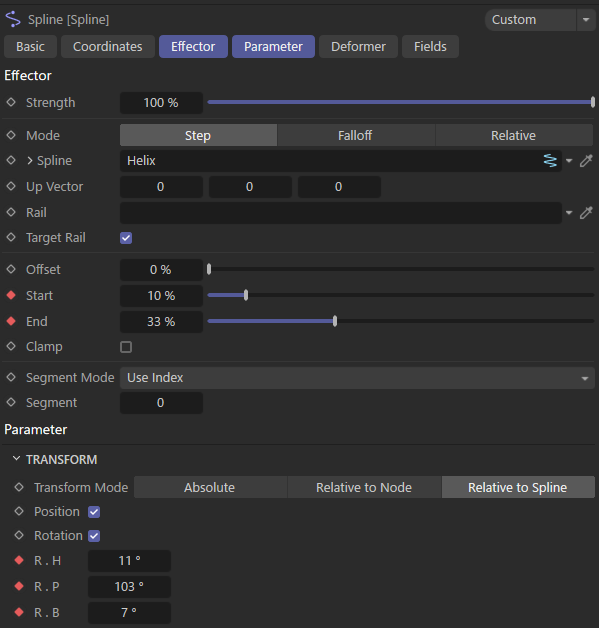599x628 pixels.
Task: Set Mode to Falloff
Action: click(x=356, y=135)
